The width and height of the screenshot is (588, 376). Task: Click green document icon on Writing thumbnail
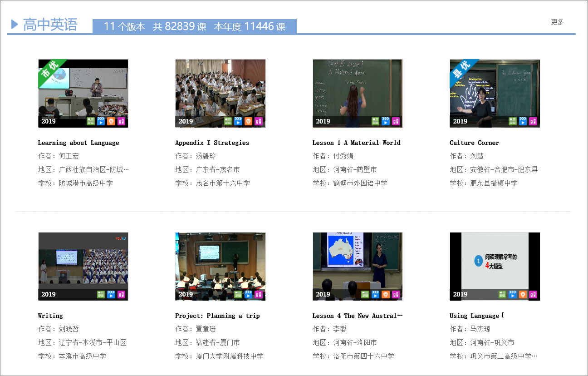coord(101,294)
